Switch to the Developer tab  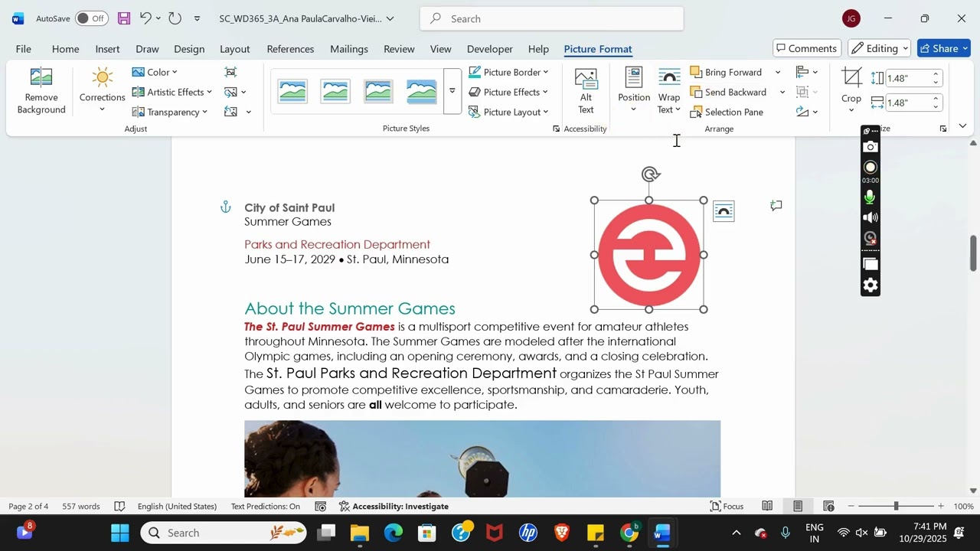(489, 49)
